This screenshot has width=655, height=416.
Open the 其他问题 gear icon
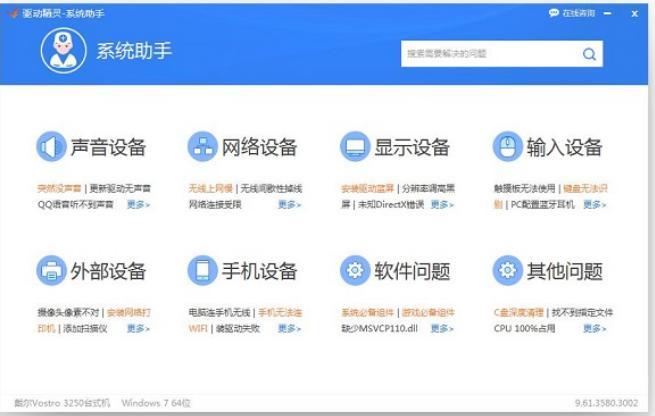click(x=508, y=271)
